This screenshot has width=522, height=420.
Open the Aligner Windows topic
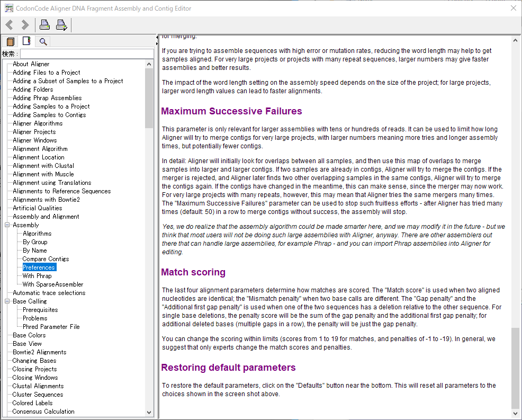click(34, 140)
